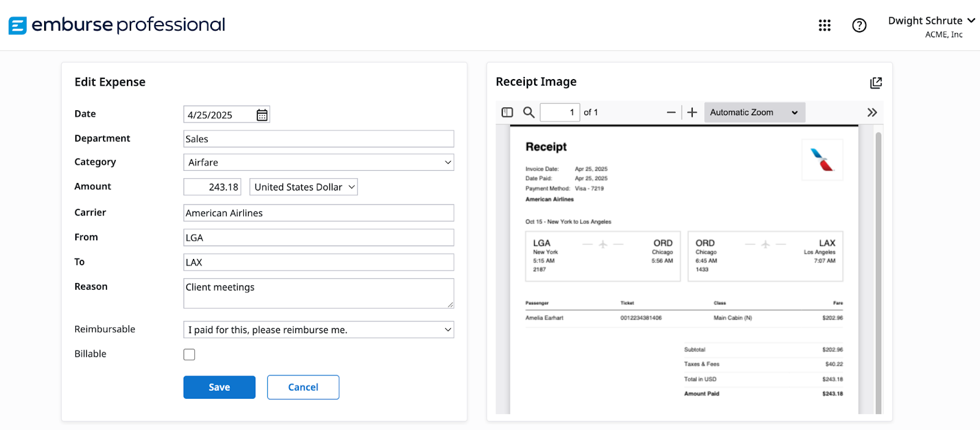Viewport: 980px width, 430px height.
Task: Click the Amount field showing 243.18
Action: 212,187
